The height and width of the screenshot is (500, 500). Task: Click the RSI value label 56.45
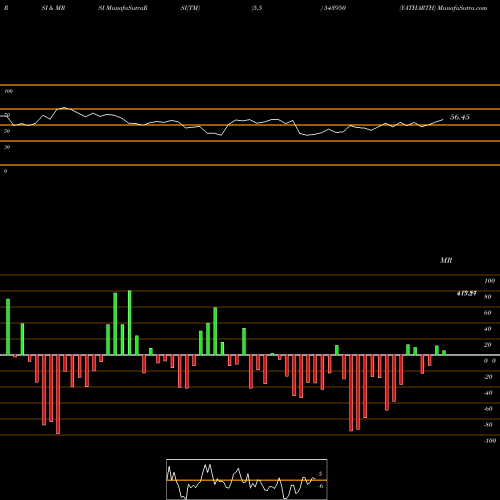coord(460,117)
